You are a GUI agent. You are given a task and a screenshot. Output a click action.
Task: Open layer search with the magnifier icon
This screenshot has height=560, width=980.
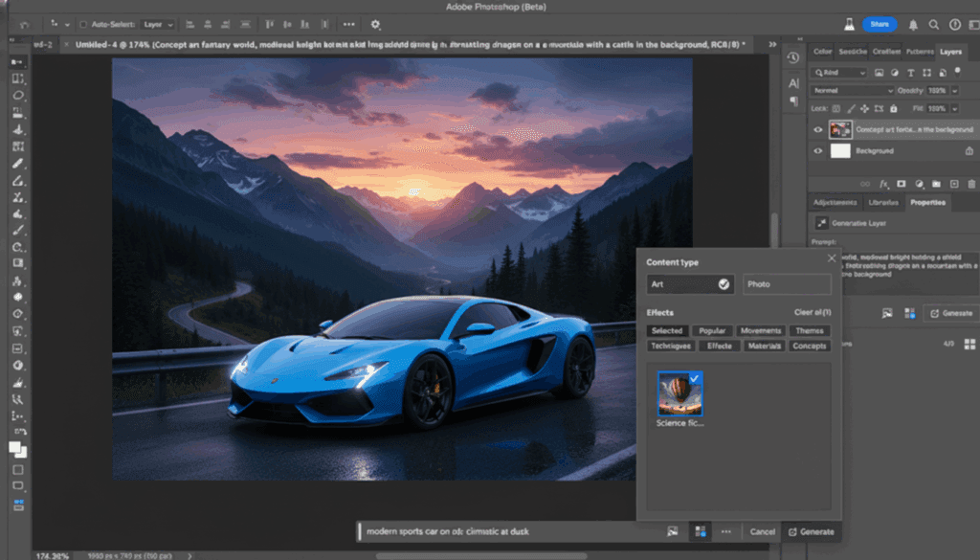820,73
